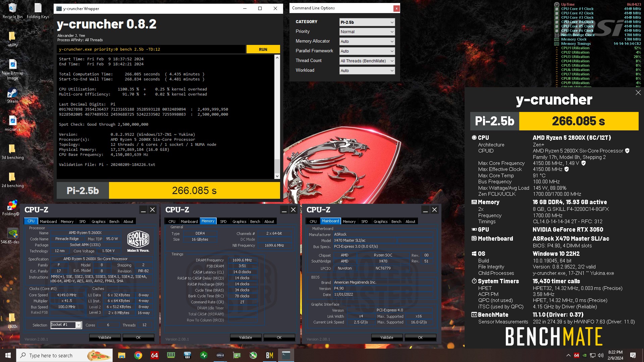Click the Validation File line in y-cruncher output
This screenshot has height=362, width=644.
[107, 165]
